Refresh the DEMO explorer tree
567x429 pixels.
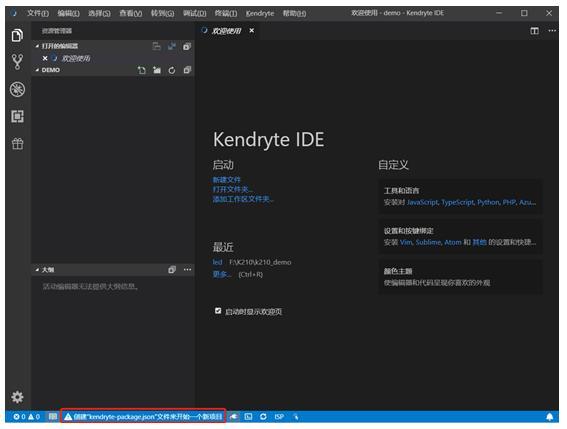coord(172,70)
